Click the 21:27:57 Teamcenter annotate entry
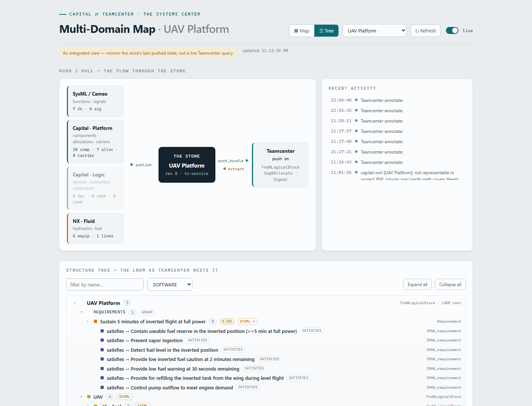This screenshot has height=406, width=532. click(x=396, y=131)
